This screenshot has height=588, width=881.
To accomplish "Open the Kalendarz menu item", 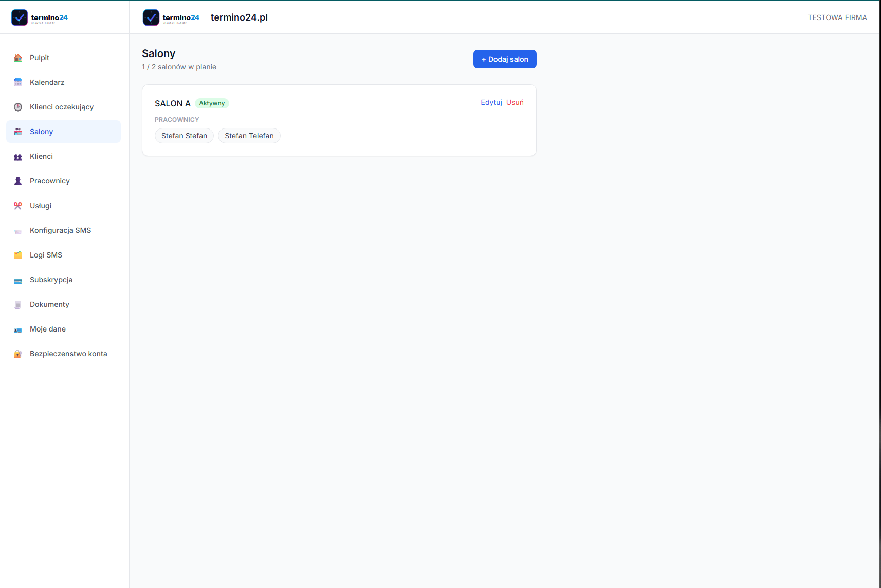I will tap(63, 82).
